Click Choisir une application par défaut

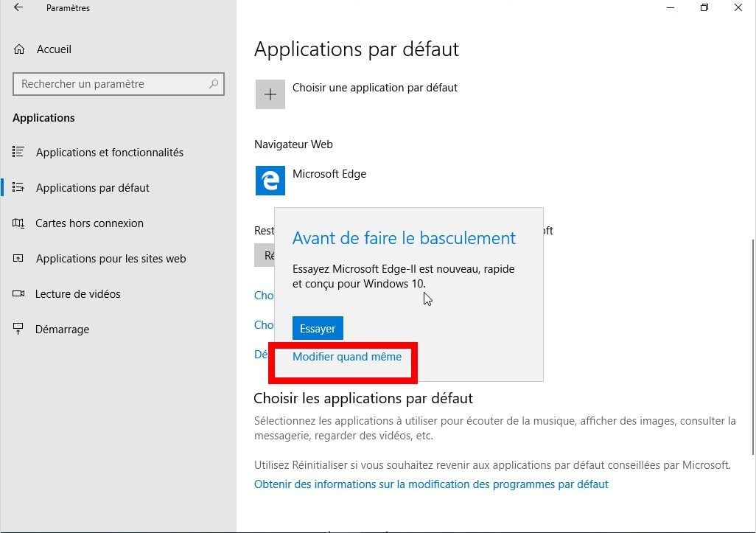click(x=374, y=88)
